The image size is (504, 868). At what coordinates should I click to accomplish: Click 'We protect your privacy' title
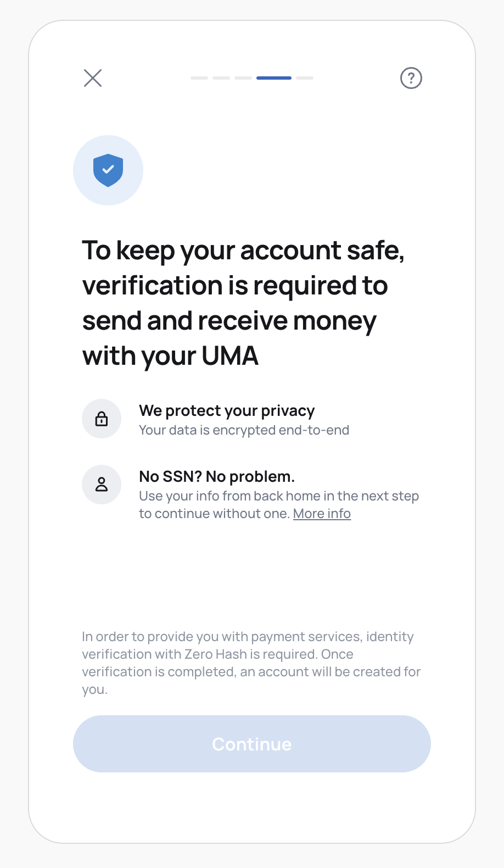coord(227,411)
